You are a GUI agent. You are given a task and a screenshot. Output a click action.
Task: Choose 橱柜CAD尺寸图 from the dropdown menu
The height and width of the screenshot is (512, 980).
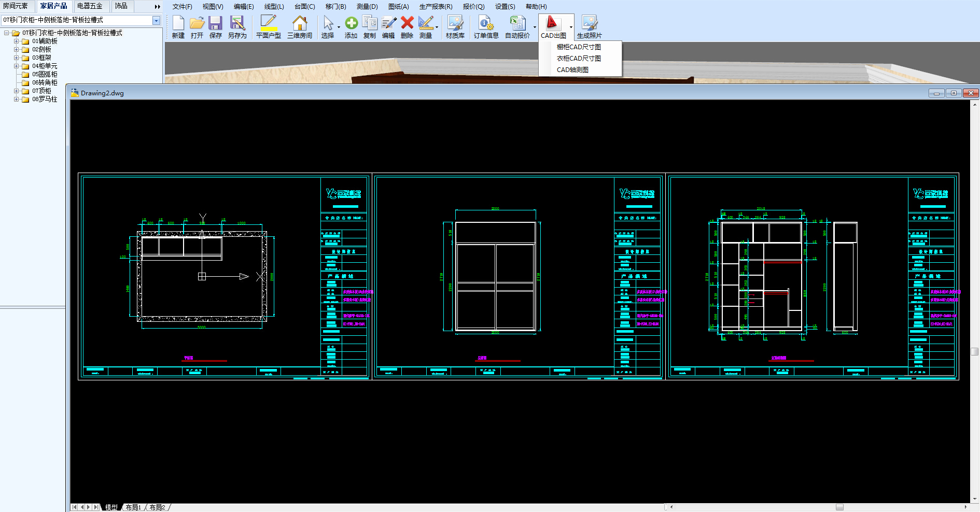(579, 47)
